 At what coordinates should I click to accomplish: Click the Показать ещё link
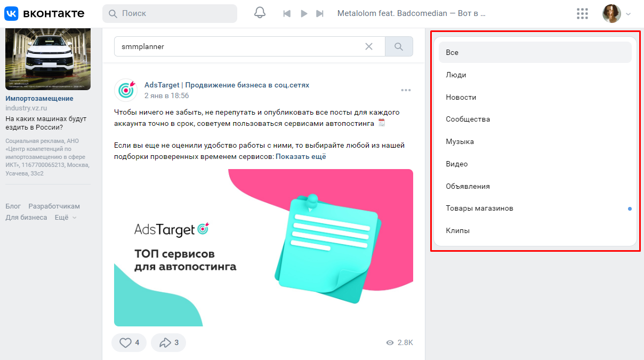click(x=301, y=157)
